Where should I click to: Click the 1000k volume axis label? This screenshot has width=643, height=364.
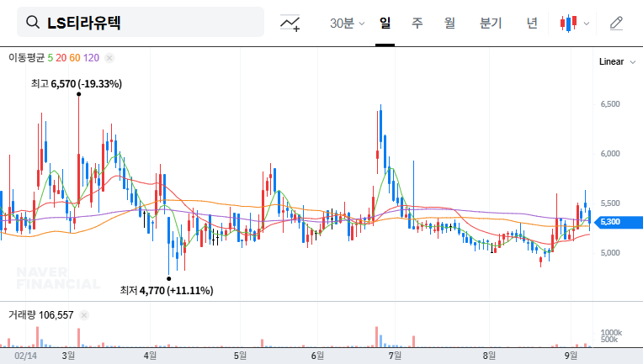(x=611, y=332)
